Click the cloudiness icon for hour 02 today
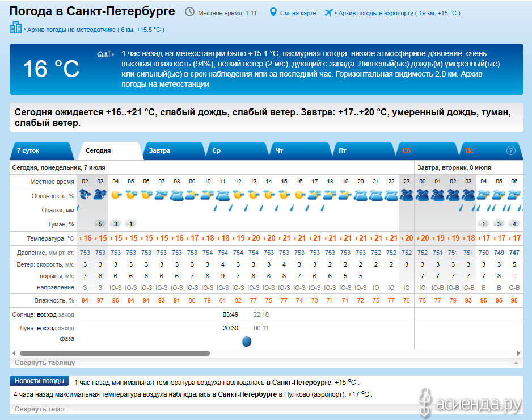The height and width of the screenshot is (420, 532). coord(85,195)
